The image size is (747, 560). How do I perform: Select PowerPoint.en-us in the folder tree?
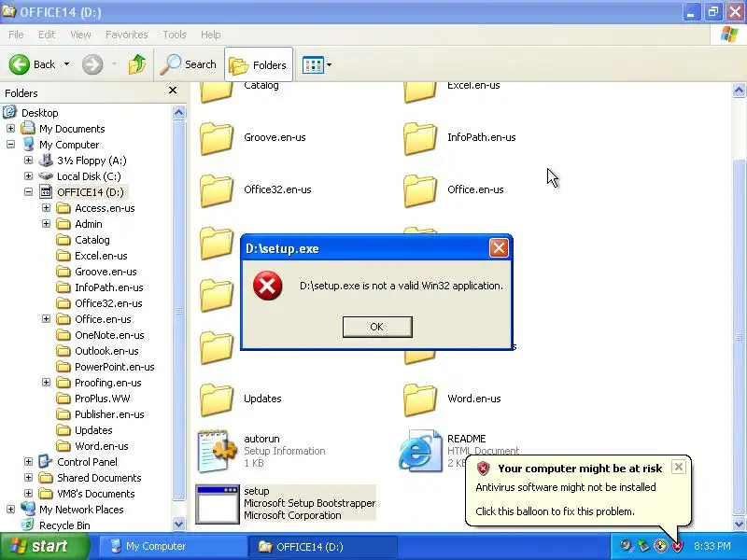click(114, 367)
